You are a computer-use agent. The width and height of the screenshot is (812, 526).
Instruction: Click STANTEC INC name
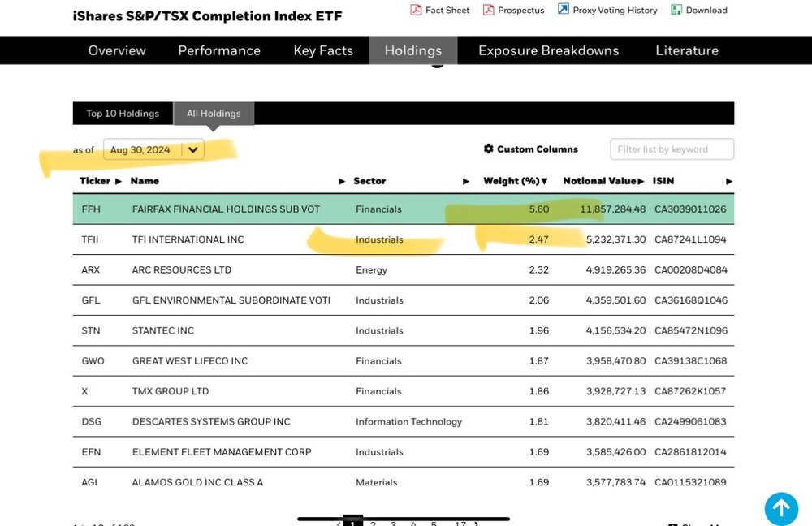click(163, 330)
